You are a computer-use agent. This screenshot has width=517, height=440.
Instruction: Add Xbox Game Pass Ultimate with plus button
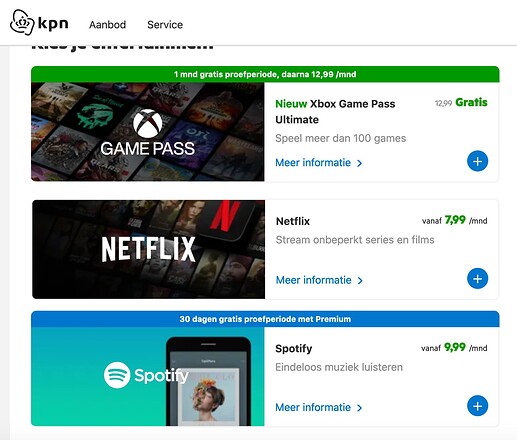[x=477, y=161]
